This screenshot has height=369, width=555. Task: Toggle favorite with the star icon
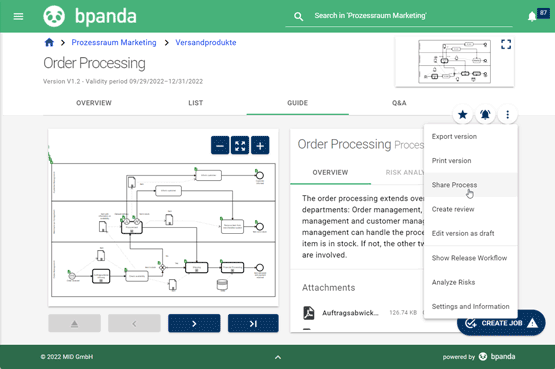(x=462, y=114)
